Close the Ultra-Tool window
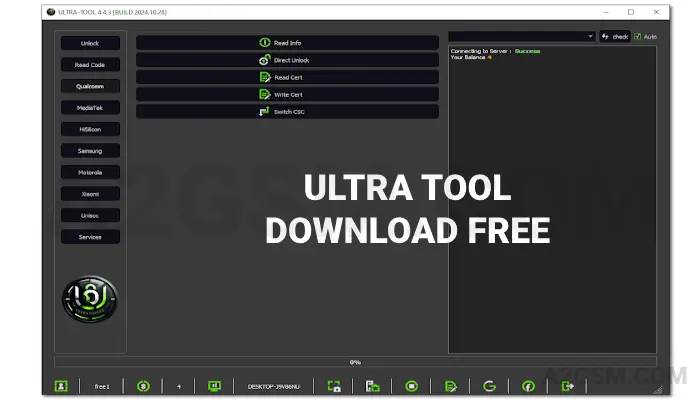 (656, 12)
